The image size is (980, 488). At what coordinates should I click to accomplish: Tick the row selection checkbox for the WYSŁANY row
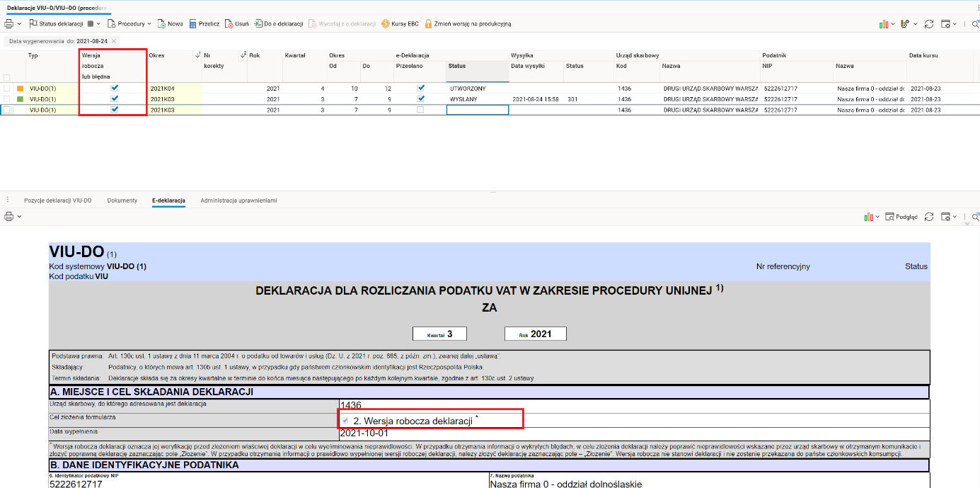pos(7,99)
